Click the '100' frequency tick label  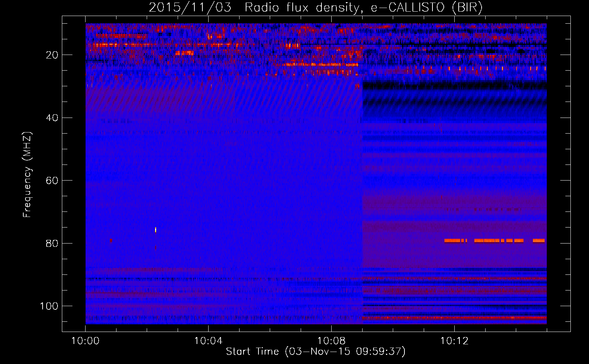pyautogui.click(x=49, y=306)
